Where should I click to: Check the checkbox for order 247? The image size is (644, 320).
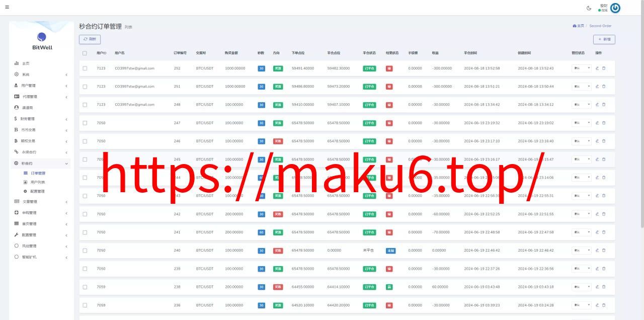coord(85,123)
